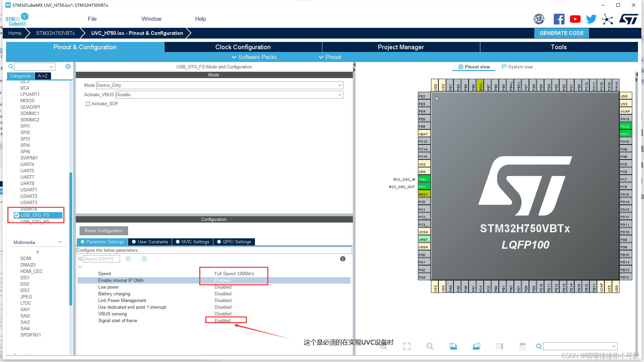Switch to Clock Configuration tab

(243, 47)
